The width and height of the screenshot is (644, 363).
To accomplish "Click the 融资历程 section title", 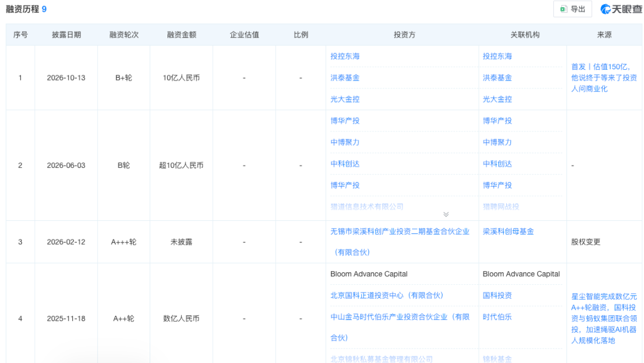I will click(23, 9).
